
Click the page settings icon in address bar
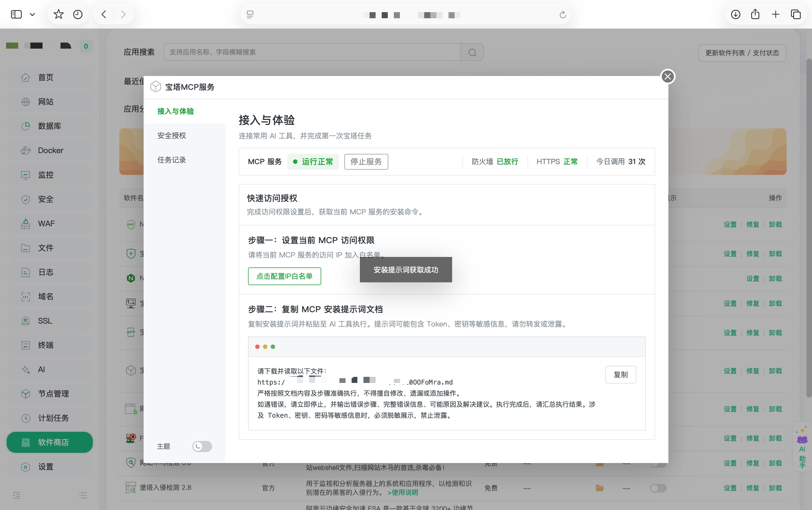[250, 14]
